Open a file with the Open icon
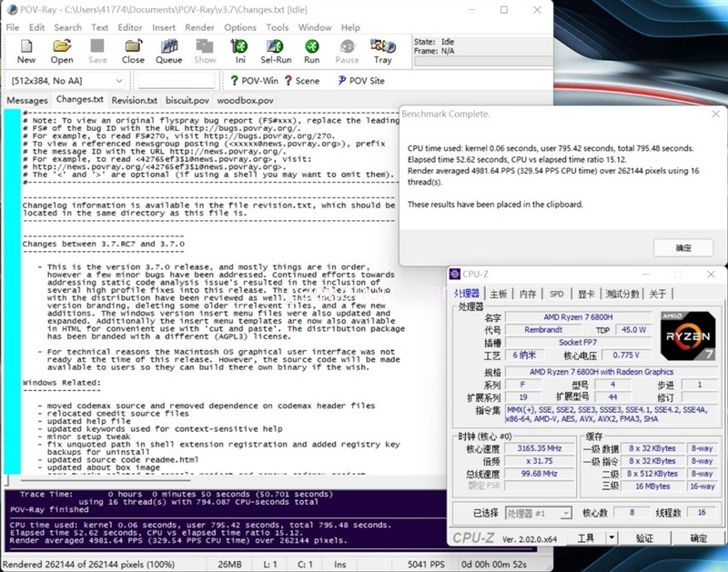This screenshot has height=572, width=728. [x=62, y=52]
